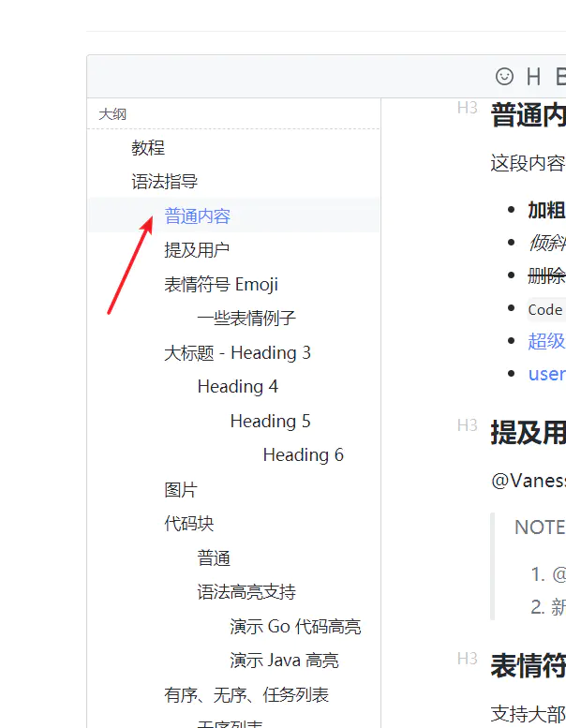Viewport: 566px width, 728px height.
Task: Click the H3 marker beside 普通内容 heading
Action: [x=467, y=108]
